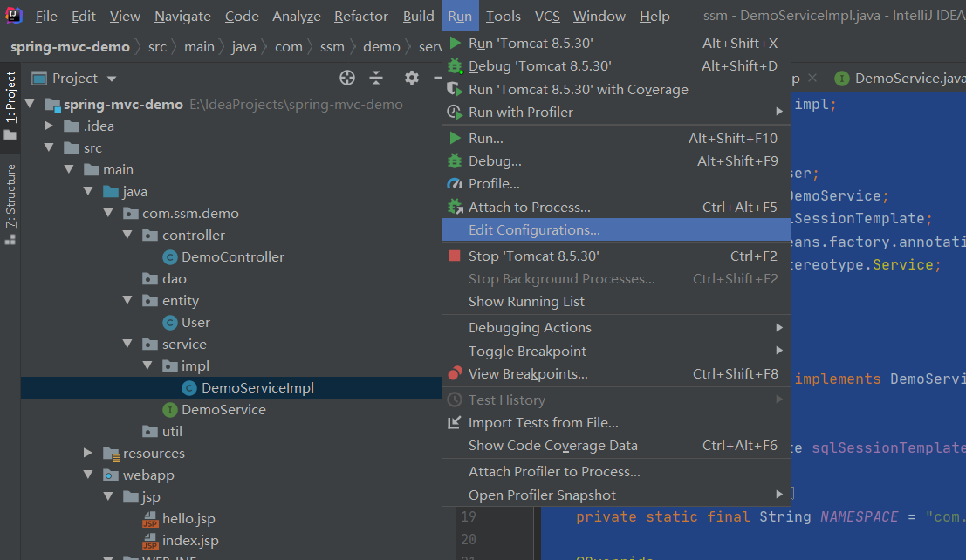The image size is (966, 560).
Task: Switch to DemoService.java editor tab
Action: click(900, 79)
